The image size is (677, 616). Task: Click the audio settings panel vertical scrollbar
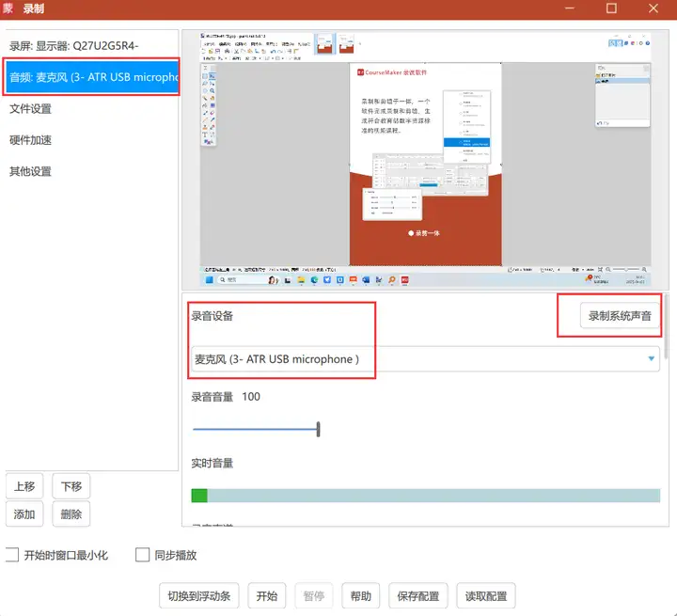click(x=667, y=326)
